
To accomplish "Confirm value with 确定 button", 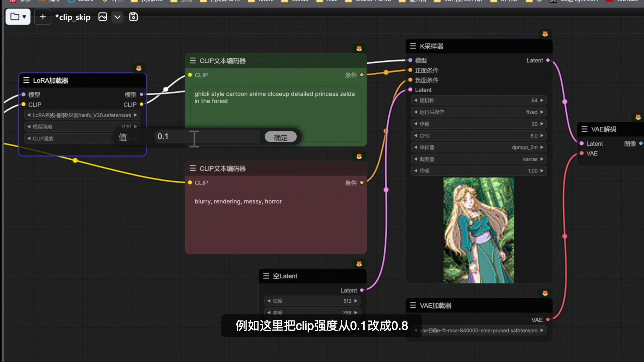I will pyautogui.click(x=281, y=137).
